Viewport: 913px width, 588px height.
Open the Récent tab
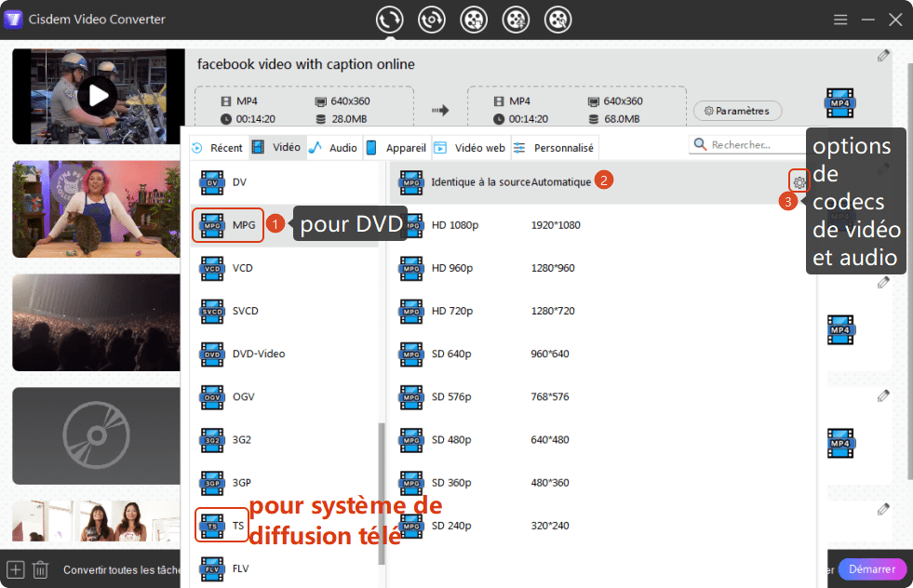pos(219,148)
